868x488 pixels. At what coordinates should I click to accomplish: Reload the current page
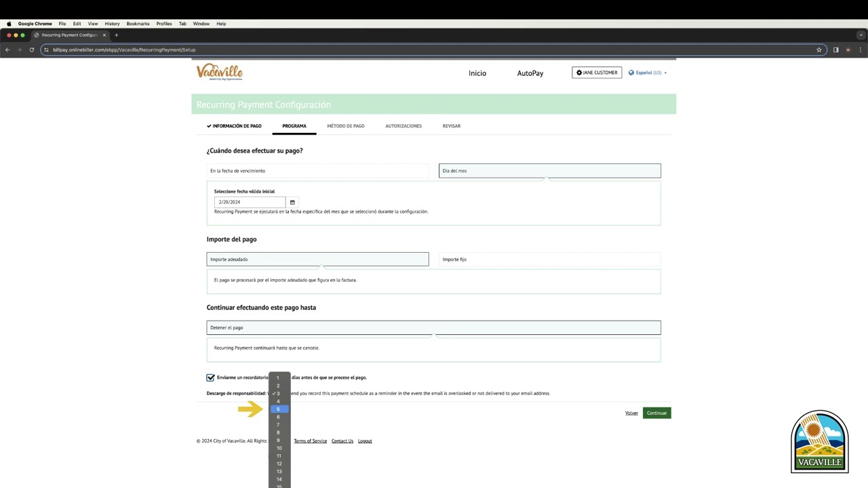(x=31, y=49)
